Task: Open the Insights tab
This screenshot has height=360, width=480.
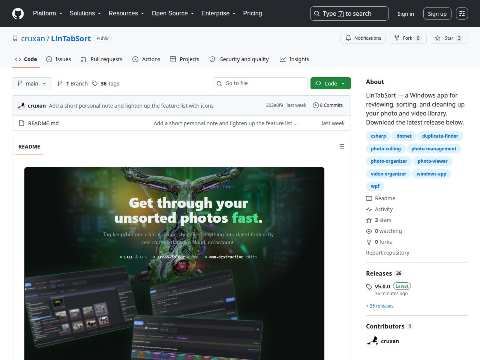Action: (295, 59)
